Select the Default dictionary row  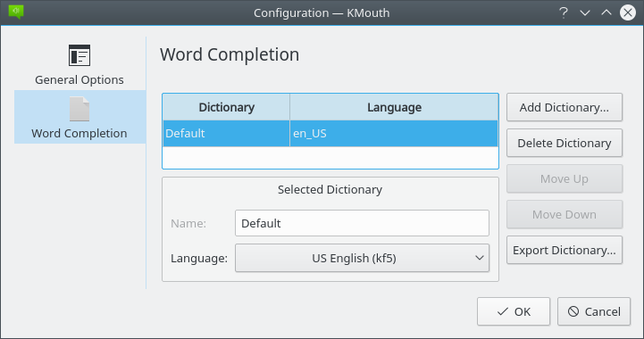point(330,134)
